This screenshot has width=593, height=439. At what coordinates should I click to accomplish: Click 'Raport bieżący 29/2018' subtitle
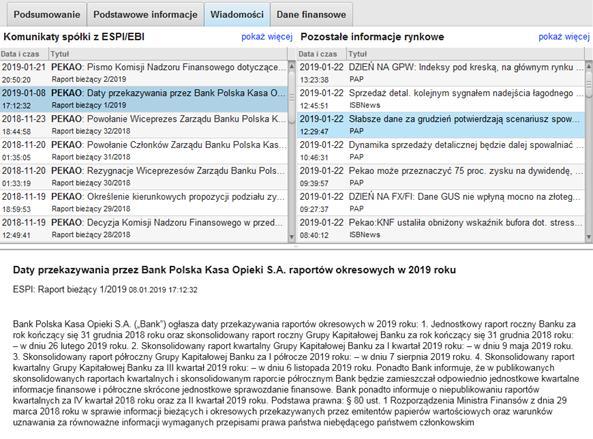point(91,209)
